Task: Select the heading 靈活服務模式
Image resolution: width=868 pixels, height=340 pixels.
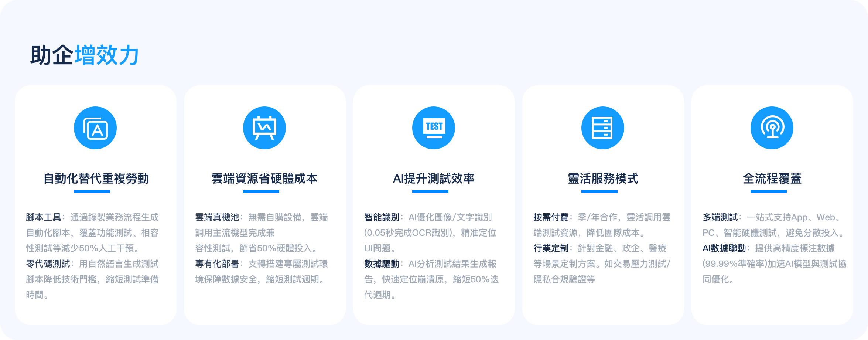Action: 603,178
